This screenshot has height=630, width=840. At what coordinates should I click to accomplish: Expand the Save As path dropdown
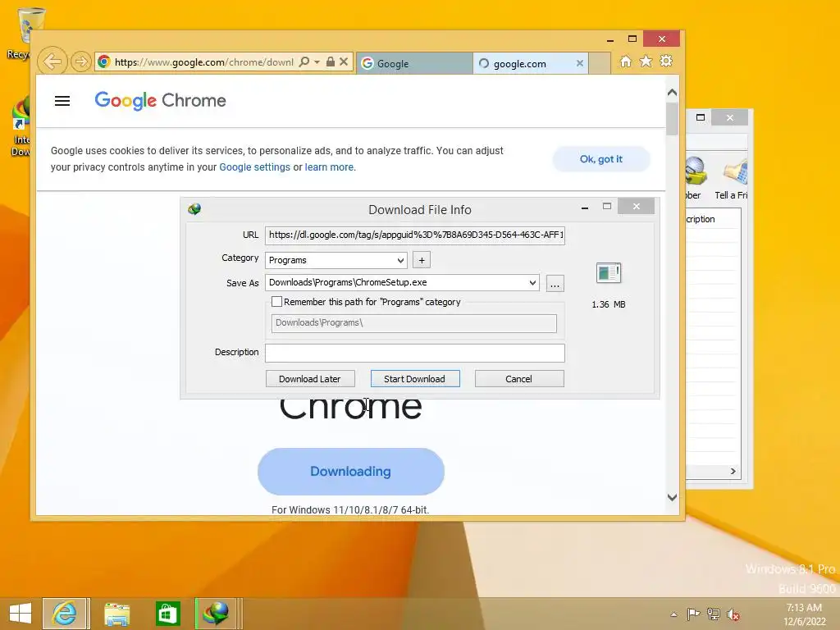click(x=532, y=283)
